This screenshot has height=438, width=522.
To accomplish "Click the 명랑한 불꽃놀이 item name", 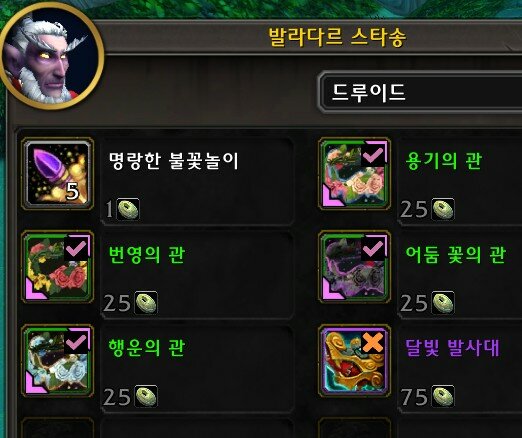I will coord(173,161).
